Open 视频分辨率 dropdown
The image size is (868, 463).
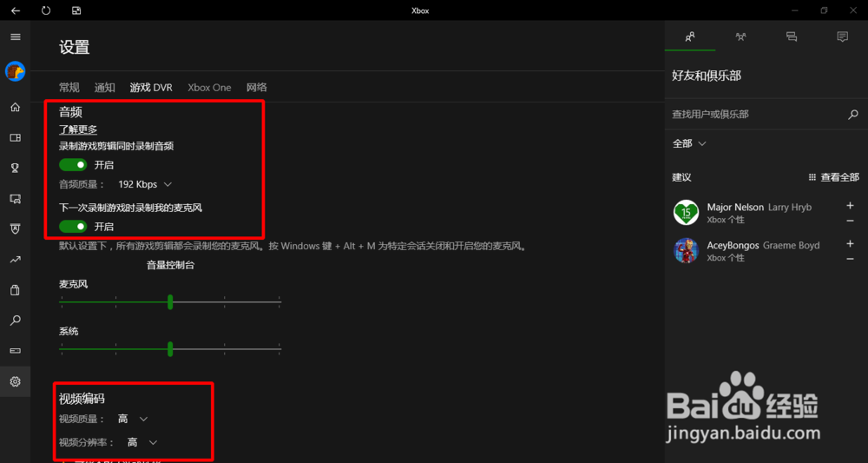tap(142, 442)
